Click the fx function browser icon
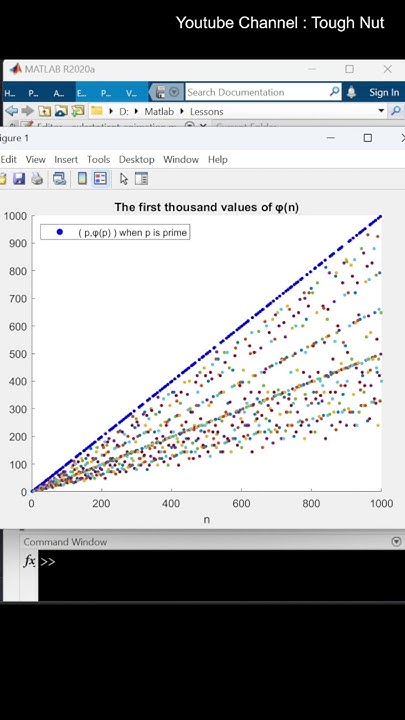Screen dimensions: 405x720 click(29, 561)
